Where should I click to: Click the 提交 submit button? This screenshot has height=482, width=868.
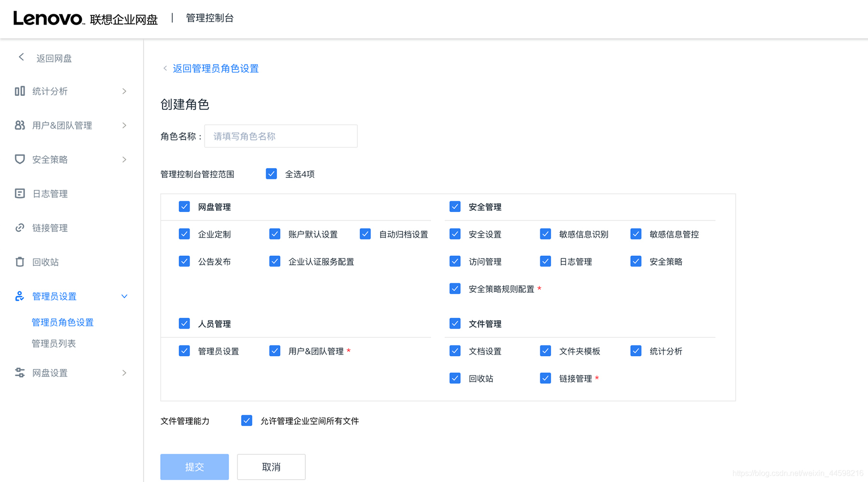click(194, 467)
